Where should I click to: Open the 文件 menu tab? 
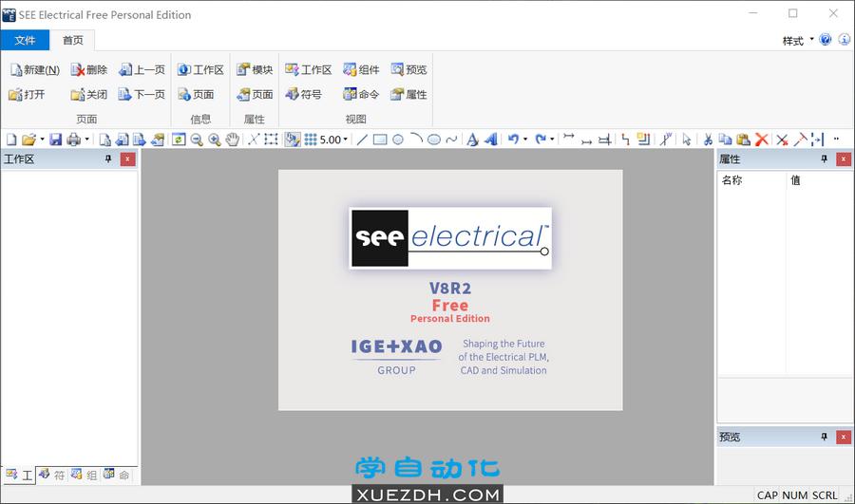(25, 40)
